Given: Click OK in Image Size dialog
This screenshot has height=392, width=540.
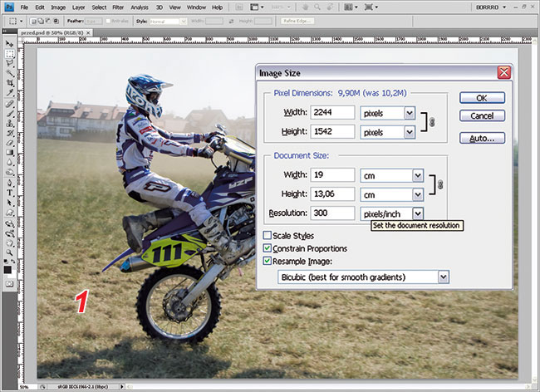Looking at the screenshot, I should [x=482, y=97].
